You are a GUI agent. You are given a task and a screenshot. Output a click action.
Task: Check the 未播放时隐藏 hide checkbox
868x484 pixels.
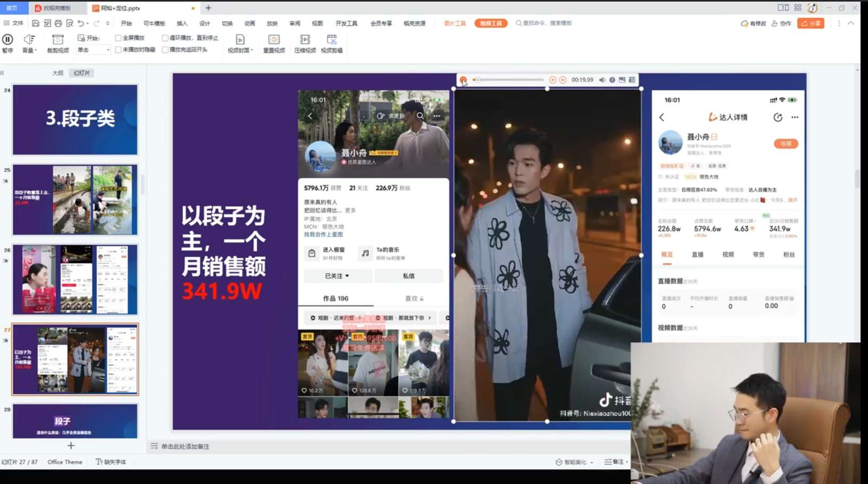[118, 50]
